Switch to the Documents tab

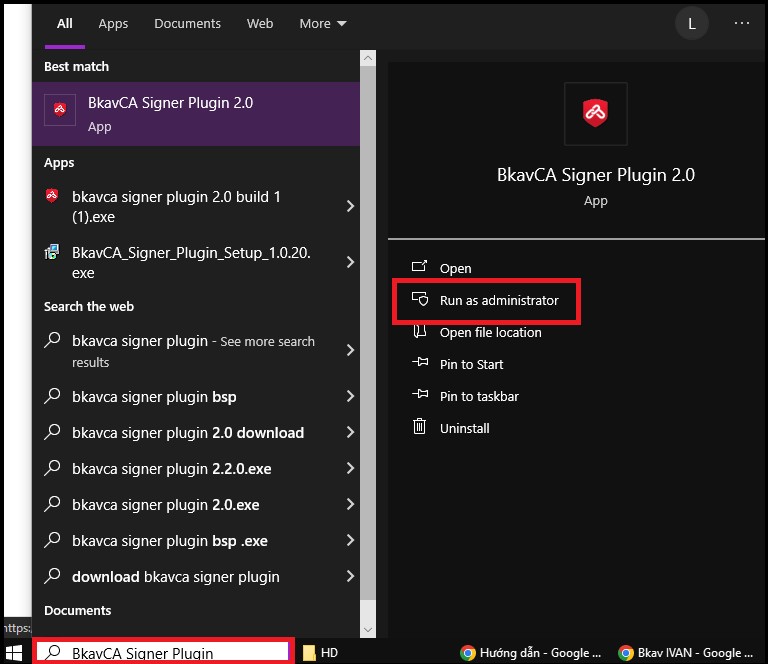pyautogui.click(x=186, y=23)
